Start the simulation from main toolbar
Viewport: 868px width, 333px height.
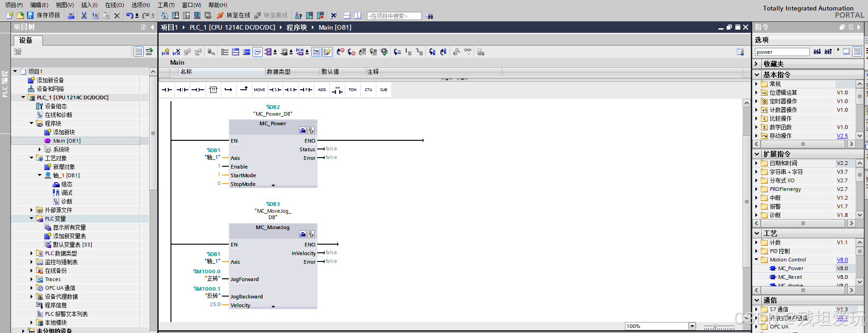tap(197, 15)
